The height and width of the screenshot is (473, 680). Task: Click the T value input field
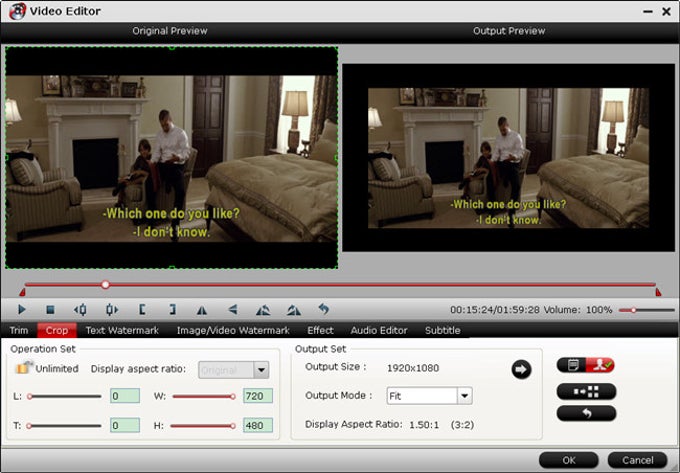(x=125, y=425)
